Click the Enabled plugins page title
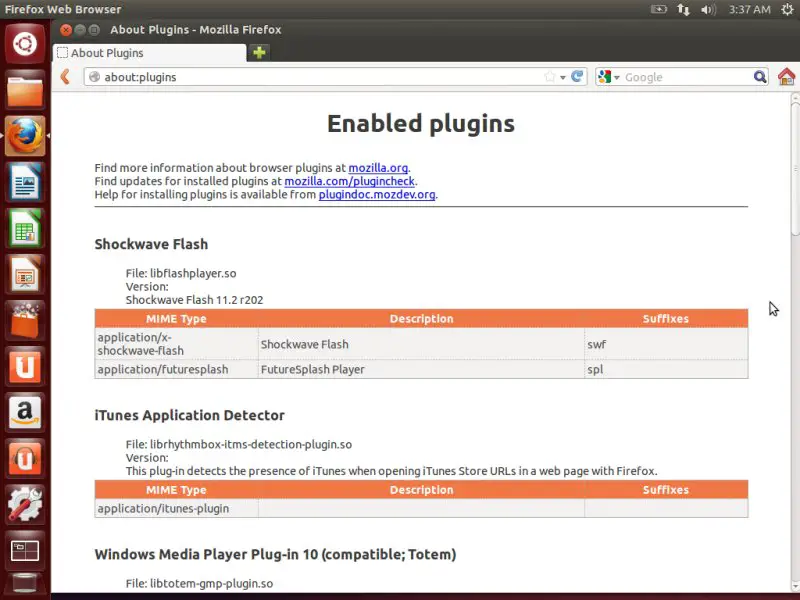The width and height of the screenshot is (800, 600). pyautogui.click(x=421, y=123)
